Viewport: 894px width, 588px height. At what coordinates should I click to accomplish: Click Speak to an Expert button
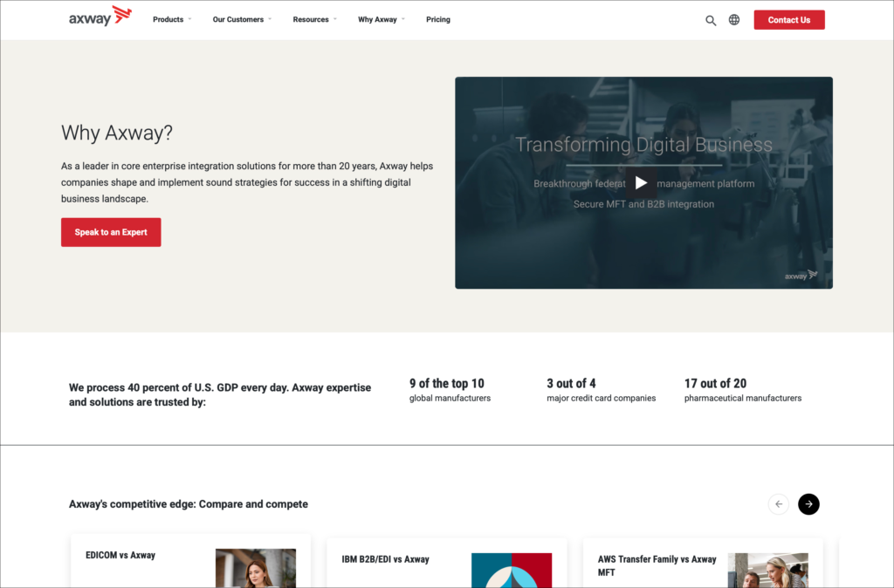click(x=111, y=232)
